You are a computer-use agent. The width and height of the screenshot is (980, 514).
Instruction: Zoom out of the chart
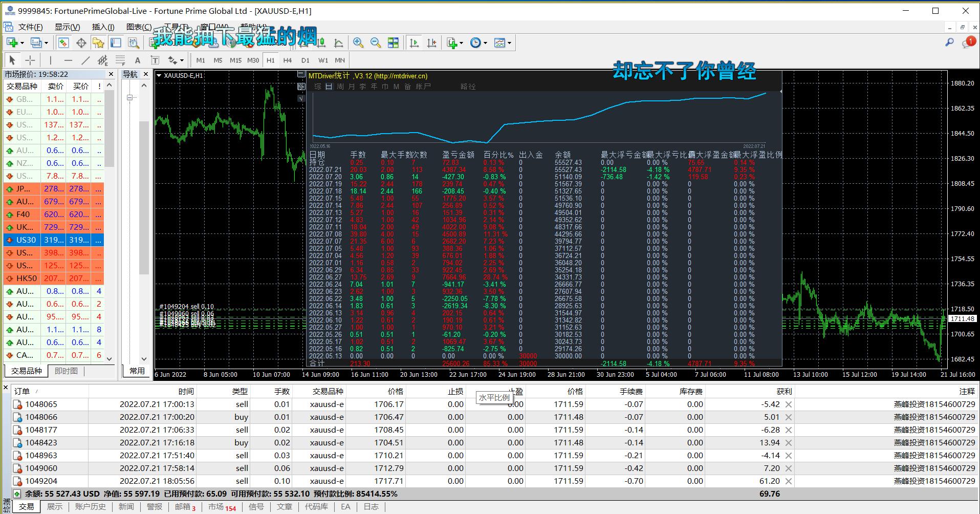376,43
